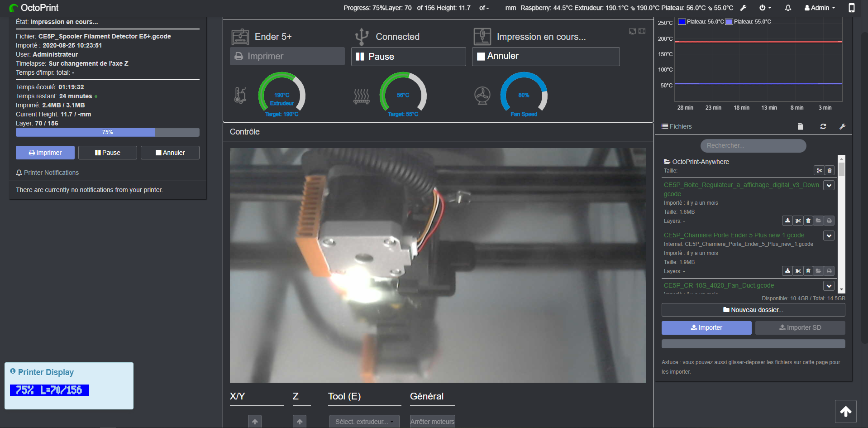Click Plateau 56.0°C blue legend swatch

click(682, 22)
